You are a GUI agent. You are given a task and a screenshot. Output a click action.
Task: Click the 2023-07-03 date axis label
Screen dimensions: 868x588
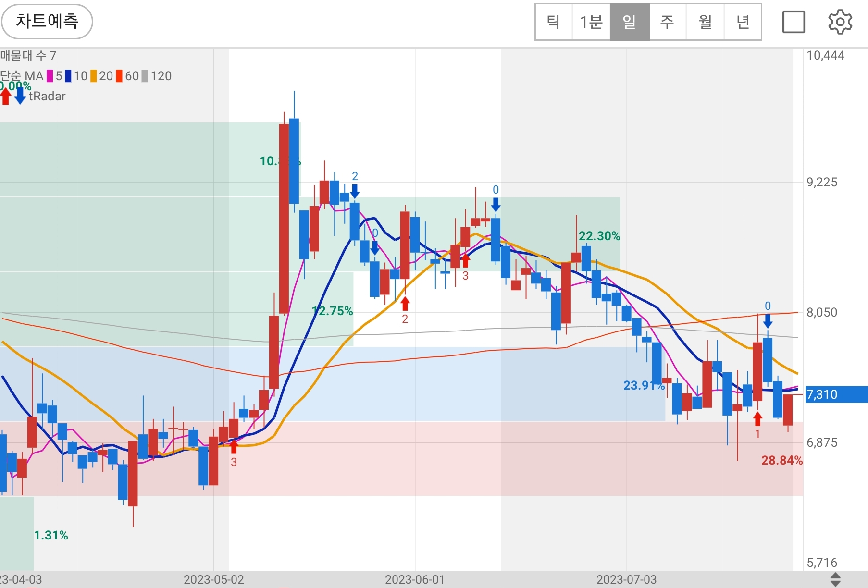(x=626, y=579)
